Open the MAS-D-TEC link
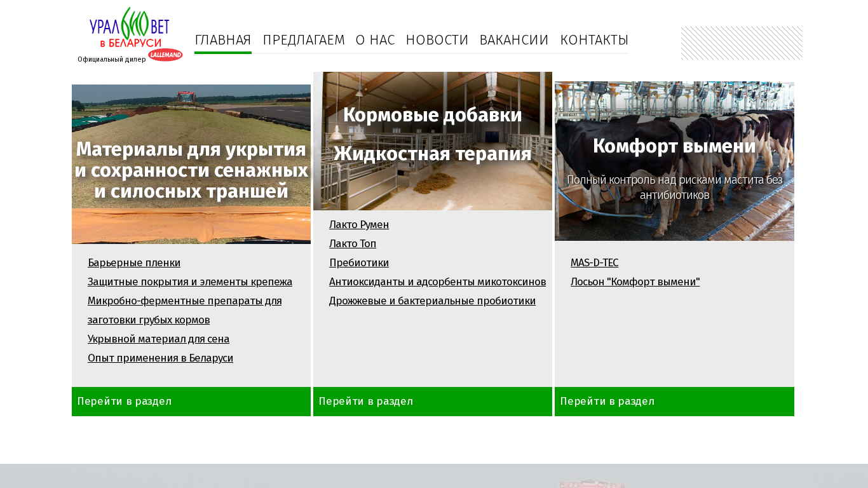 pyautogui.click(x=594, y=263)
